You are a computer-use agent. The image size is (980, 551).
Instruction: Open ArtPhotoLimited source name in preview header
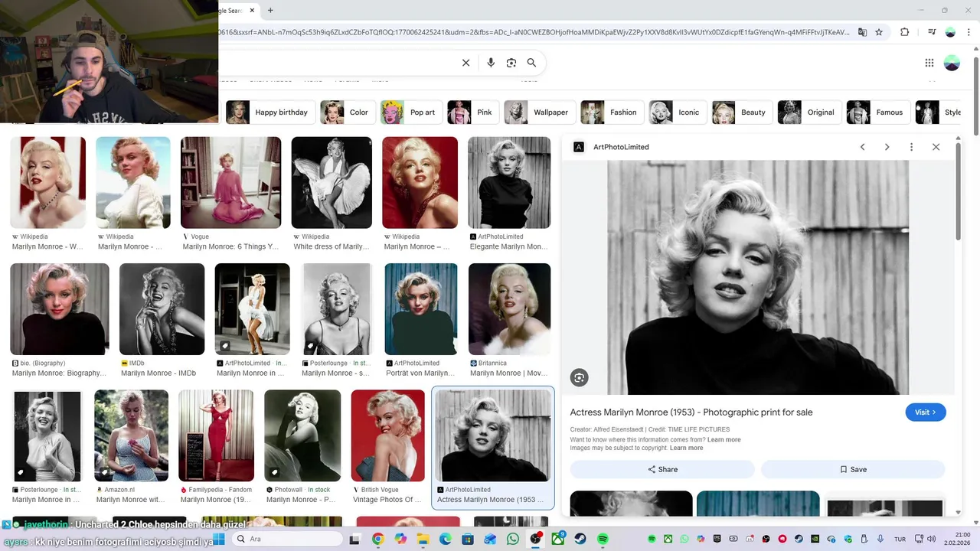621,147
